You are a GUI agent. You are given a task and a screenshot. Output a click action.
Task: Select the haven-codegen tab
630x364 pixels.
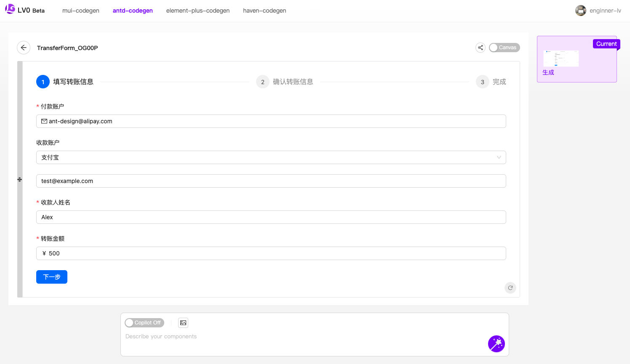[x=264, y=11]
